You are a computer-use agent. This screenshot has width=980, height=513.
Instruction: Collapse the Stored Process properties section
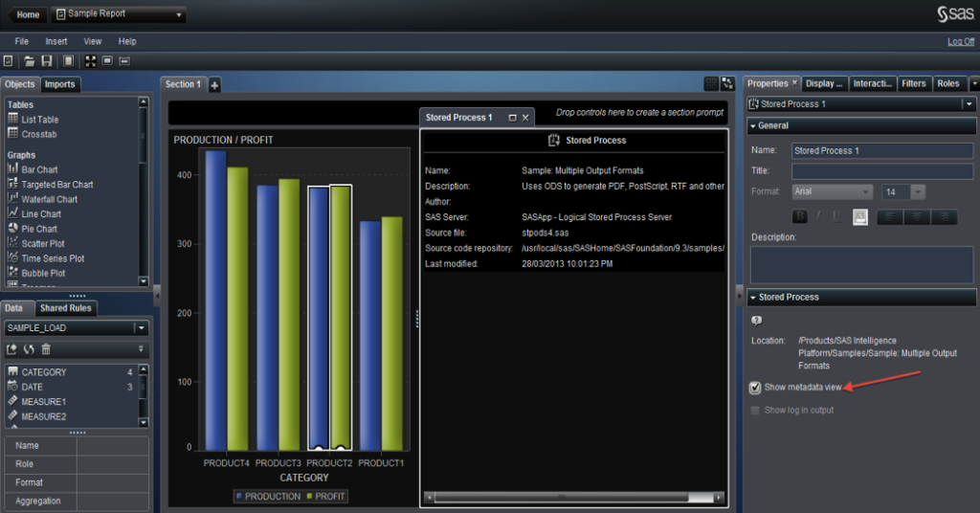[753, 298]
